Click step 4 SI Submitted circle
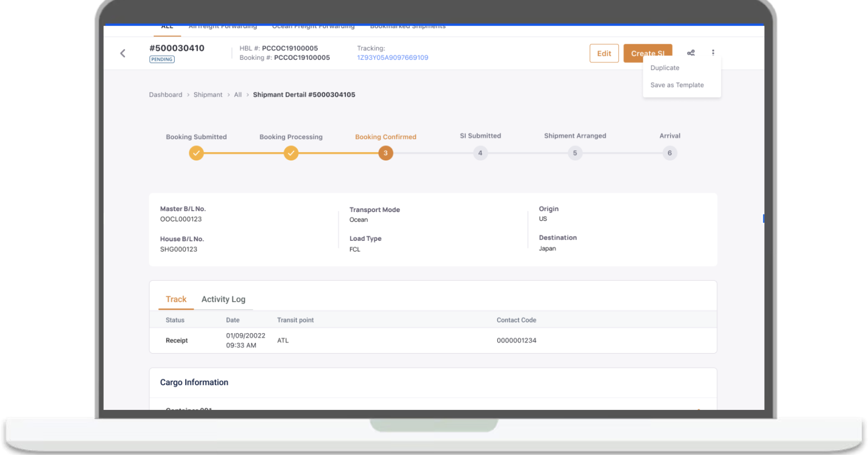This screenshot has height=455, width=868. tap(480, 153)
